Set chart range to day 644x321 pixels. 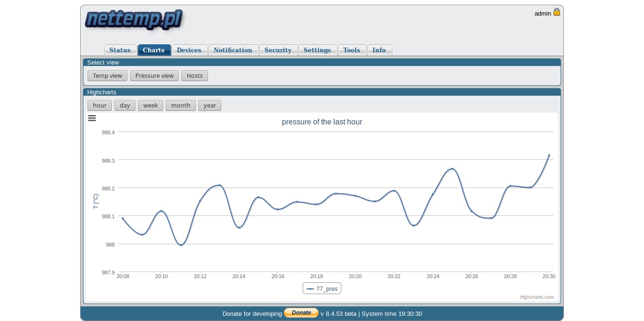click(x=125, y=106)
